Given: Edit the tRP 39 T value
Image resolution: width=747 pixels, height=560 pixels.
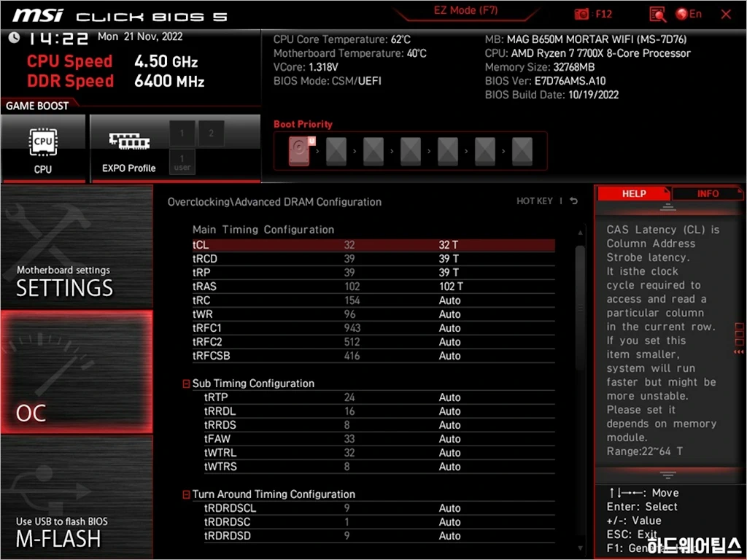Looking at the screenshot, I should pos(449,273).
